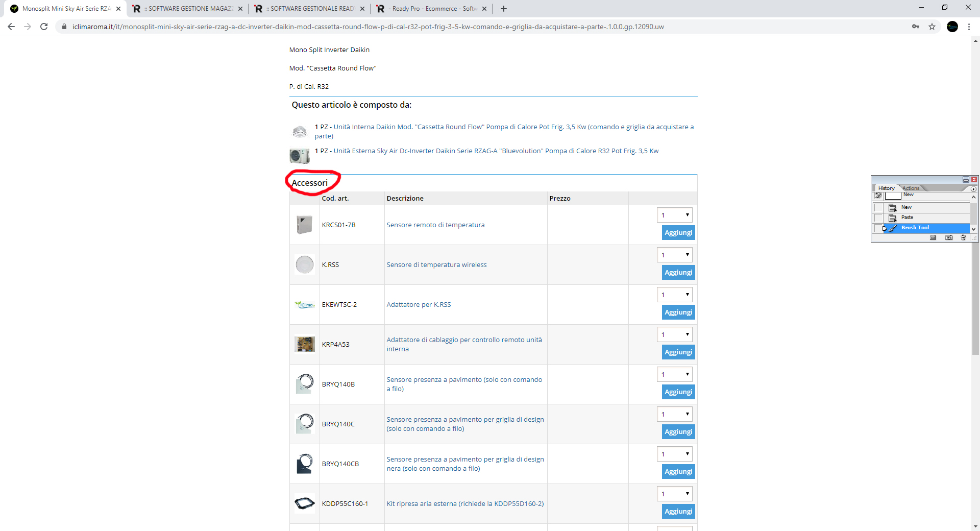Viewport: 980px width, 531px height.
Task: Switch to SOFTWARE GESTIONE MAGAZZINO tab
Action: (x=188, y=9)
